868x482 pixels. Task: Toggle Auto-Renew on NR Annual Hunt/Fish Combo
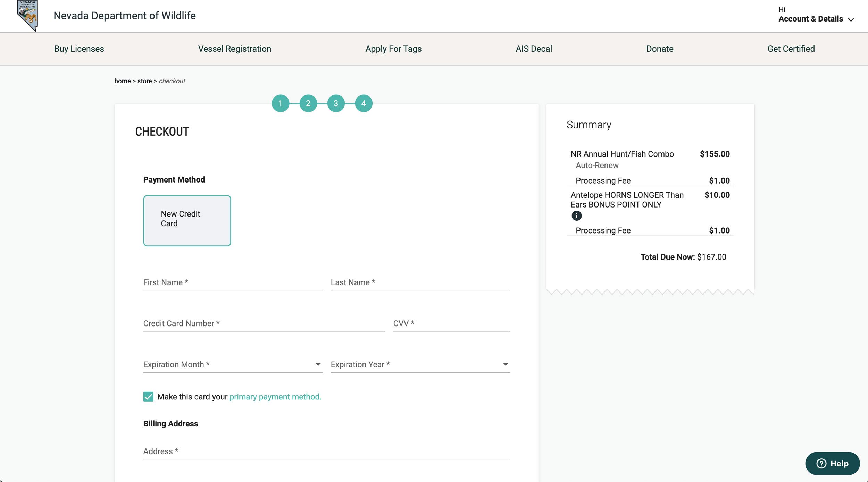pos(597,166)
